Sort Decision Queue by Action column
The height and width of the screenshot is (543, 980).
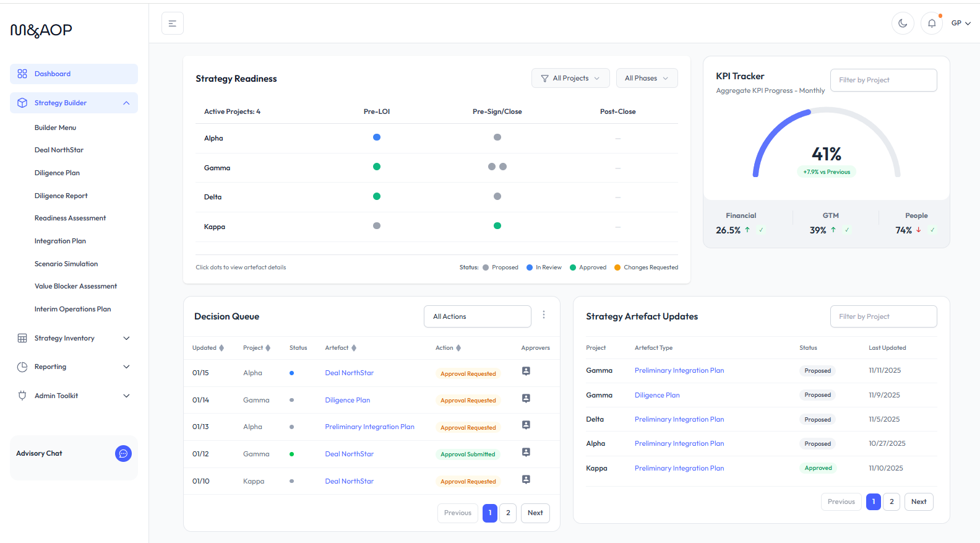449,348
